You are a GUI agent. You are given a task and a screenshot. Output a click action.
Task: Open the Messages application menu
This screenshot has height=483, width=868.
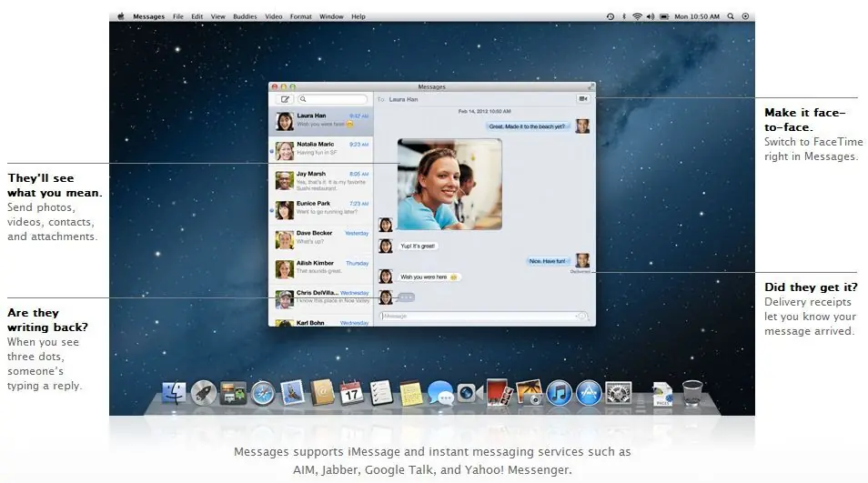[x=148, y=16]
